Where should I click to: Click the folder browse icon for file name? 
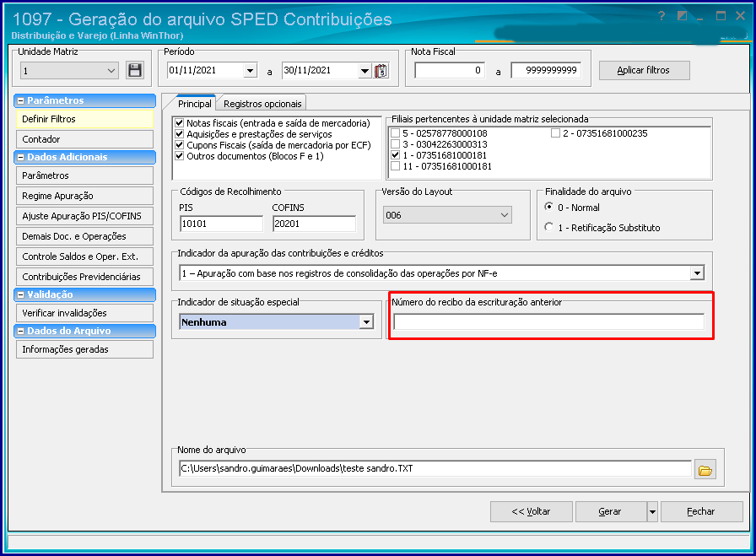[x=705, y=469]
